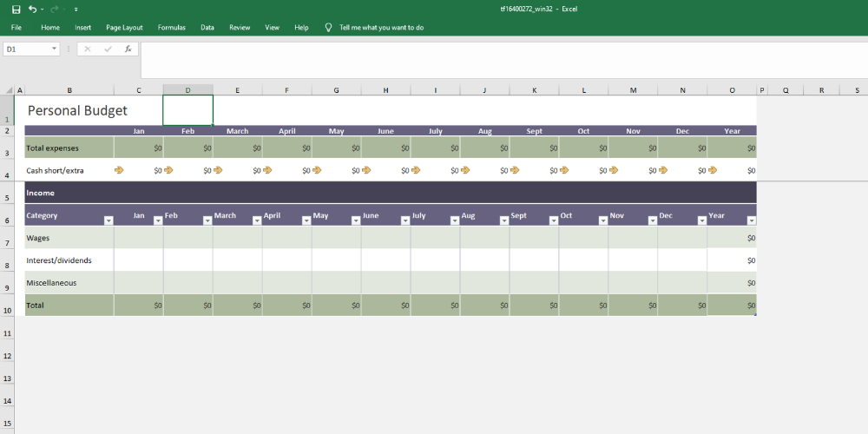
Task: Click the Aug cash short/extra arrow icon
Action: 465,170
